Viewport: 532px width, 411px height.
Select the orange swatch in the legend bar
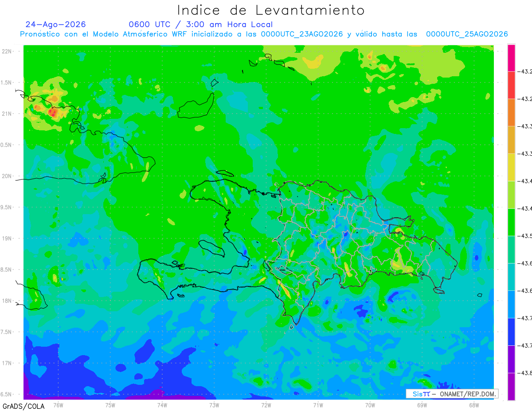pyautogui.click(x=511, y=112)
